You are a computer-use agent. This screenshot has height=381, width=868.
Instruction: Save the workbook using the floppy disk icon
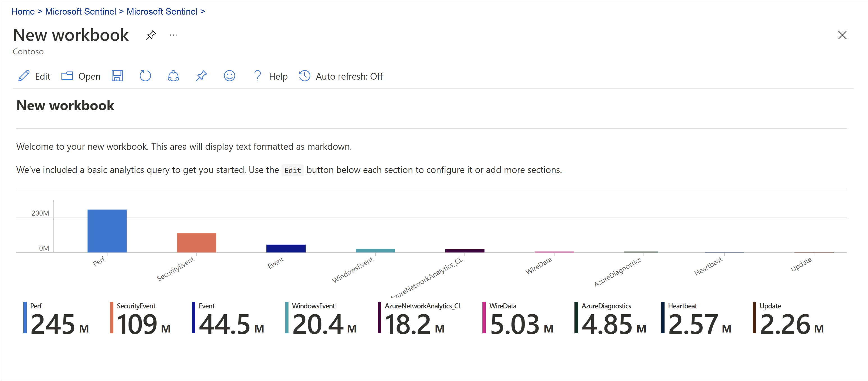[117, 76]
